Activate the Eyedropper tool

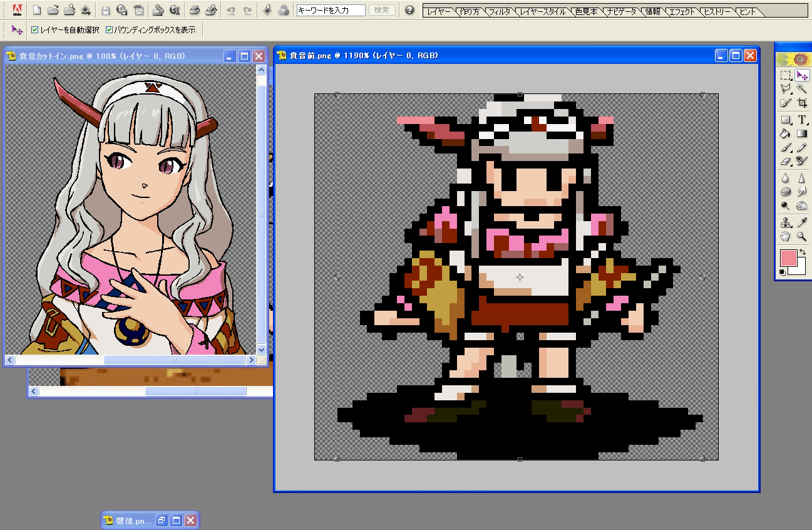(x=801, y=222)
